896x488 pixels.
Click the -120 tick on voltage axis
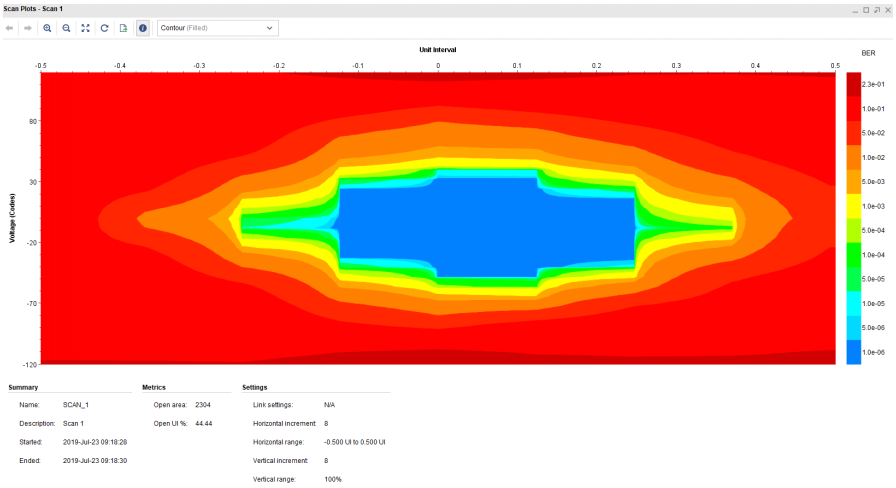pos(30,365)
